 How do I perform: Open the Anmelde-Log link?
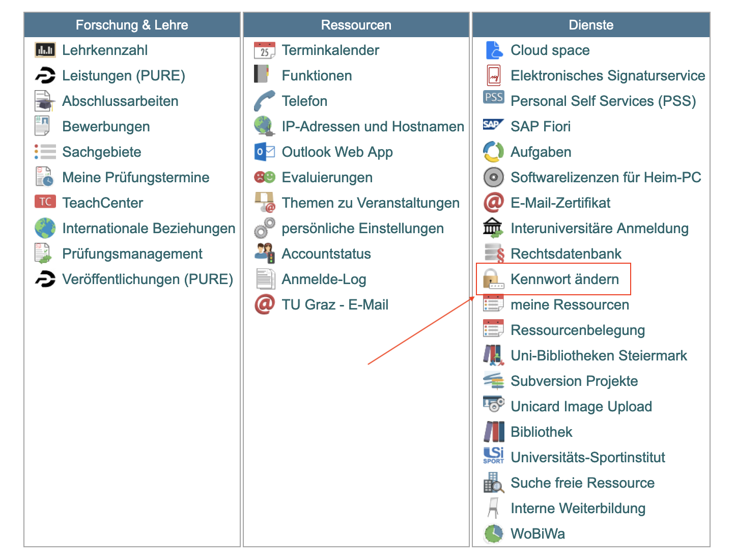[324, 279]
